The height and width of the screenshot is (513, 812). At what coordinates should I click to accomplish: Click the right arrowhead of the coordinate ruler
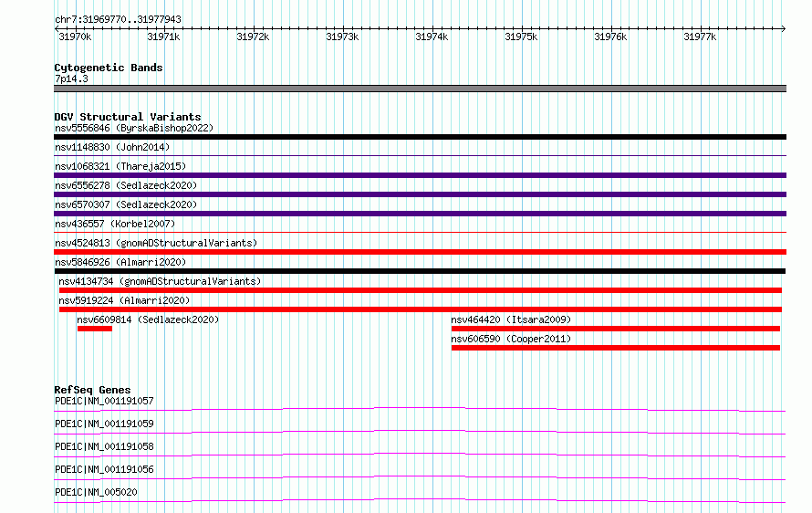pyautogui.click(x=784, y=28)
